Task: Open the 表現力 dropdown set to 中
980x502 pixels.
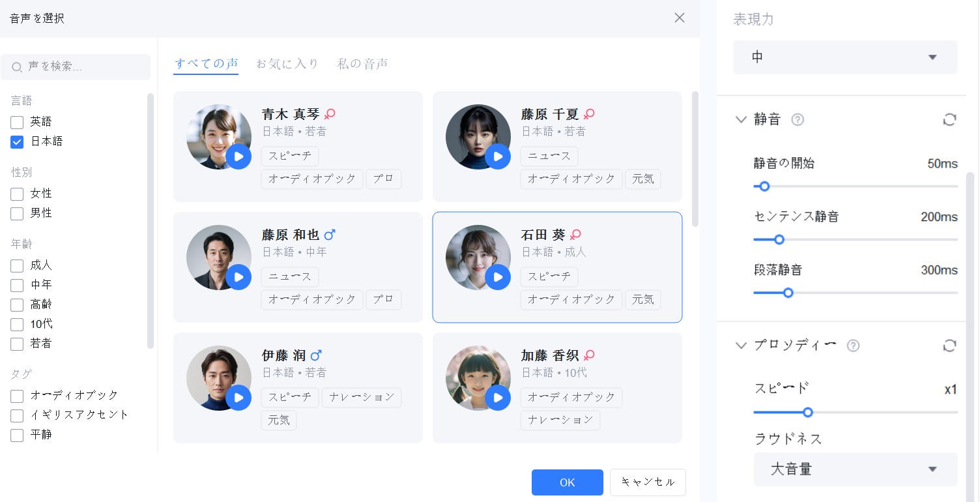Action: (x=845, y=57)
